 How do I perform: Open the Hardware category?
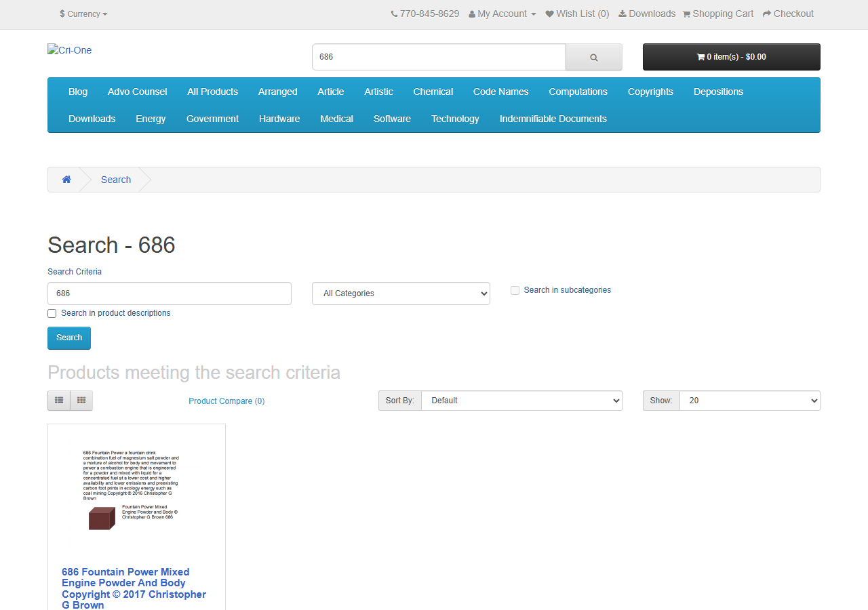(279, 119)
